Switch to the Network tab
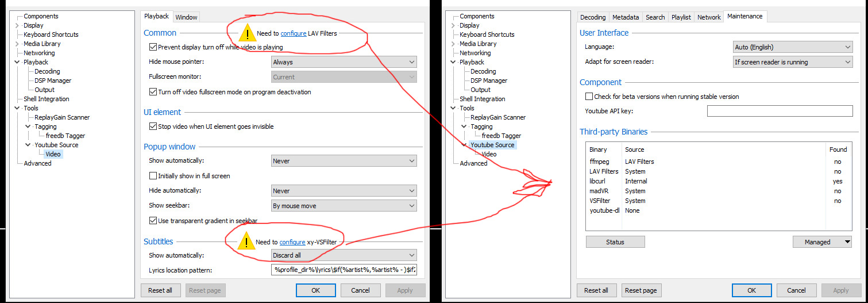 (x=708, y=17)
